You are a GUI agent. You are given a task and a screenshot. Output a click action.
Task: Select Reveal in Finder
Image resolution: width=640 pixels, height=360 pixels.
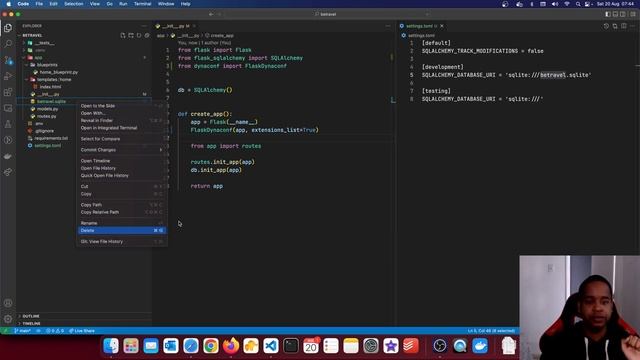click(x=121, y=121)
